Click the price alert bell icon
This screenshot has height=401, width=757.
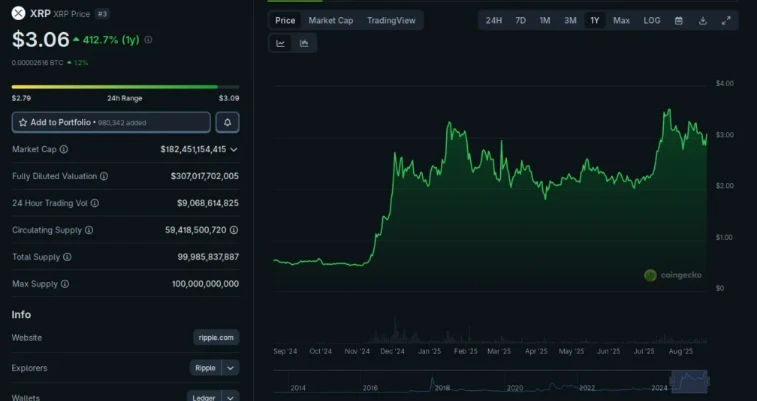[x=227, y=123]
